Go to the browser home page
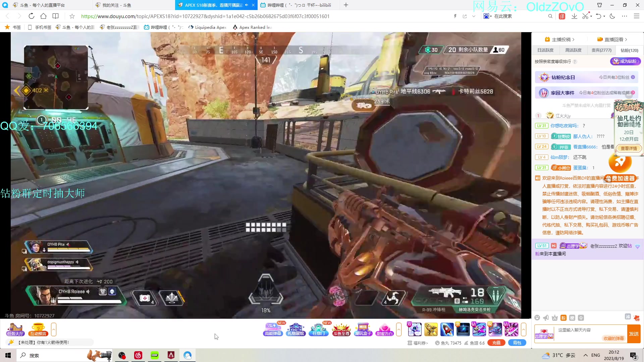This screenshot has width=644, height=362. point(43,16)
